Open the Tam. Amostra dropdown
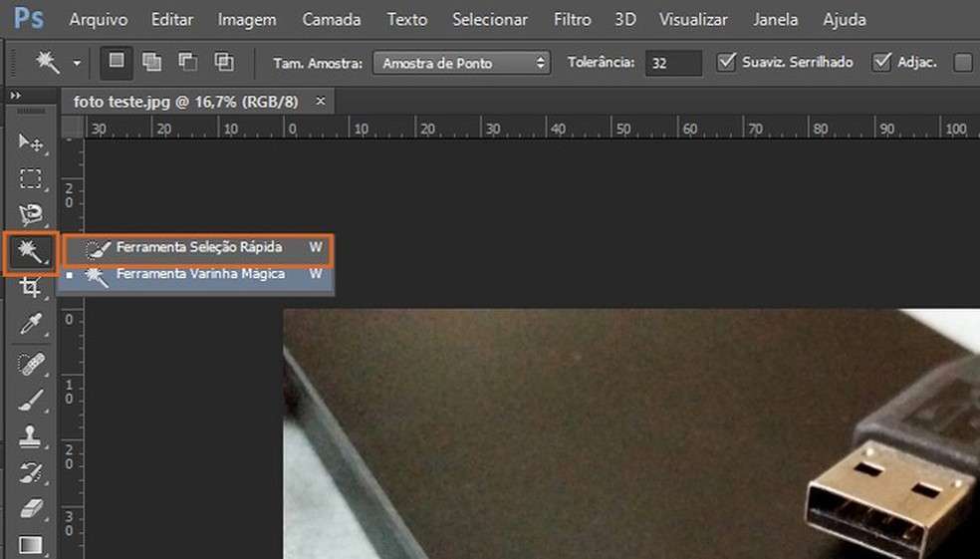The image size is (980, 559). (x=461, y=63)
